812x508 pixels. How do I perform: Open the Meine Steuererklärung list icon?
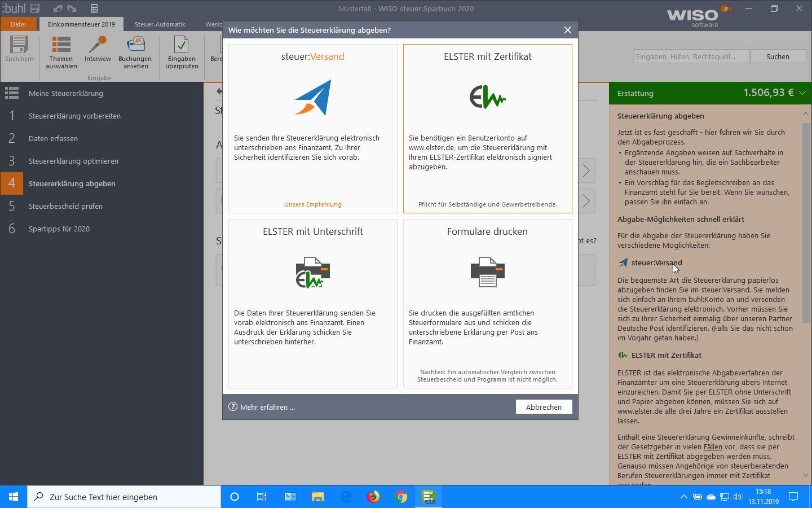12,93
